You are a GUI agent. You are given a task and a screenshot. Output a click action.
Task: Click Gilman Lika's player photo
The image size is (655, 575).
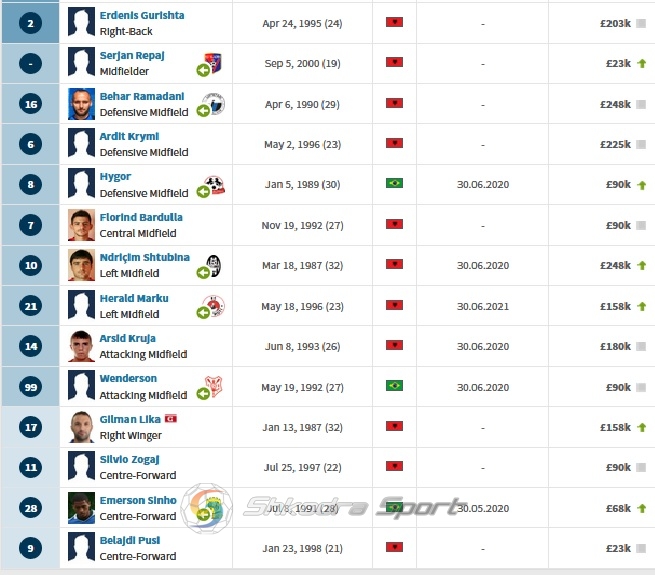81,427
